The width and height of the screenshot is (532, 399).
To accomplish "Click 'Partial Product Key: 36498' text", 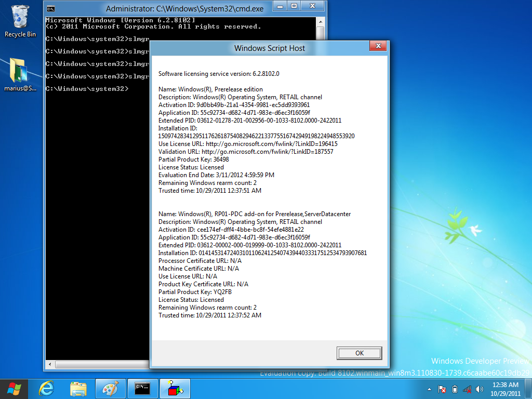I will click(x=193, y=159).
